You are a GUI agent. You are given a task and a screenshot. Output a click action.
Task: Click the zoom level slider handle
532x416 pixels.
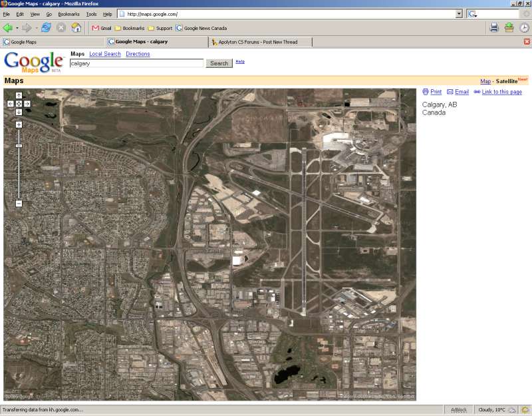pos(19,145)
